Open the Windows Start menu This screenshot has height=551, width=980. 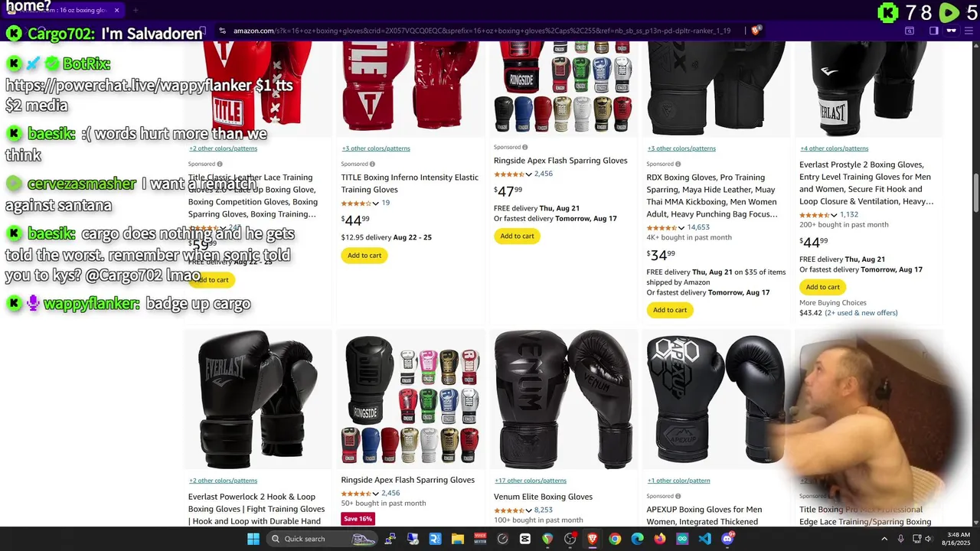tap(253, 539)
